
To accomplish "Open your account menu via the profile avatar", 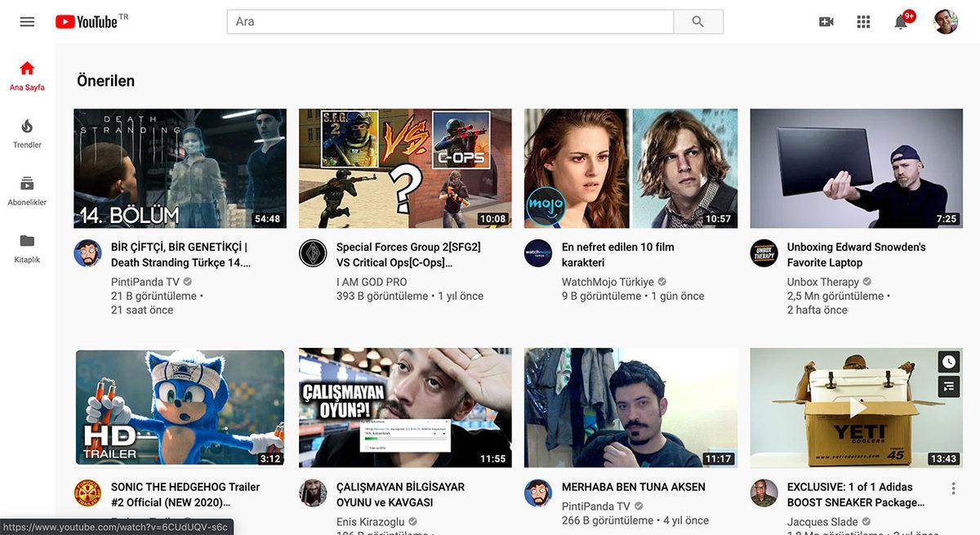I will 945,21.
